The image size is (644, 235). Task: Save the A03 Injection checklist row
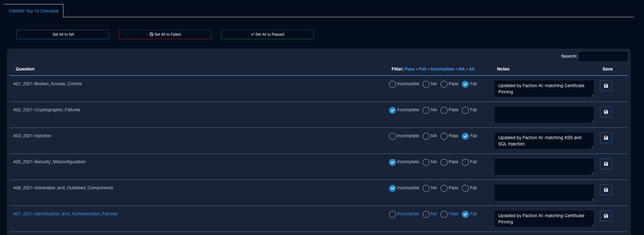[x=606, y=138]
